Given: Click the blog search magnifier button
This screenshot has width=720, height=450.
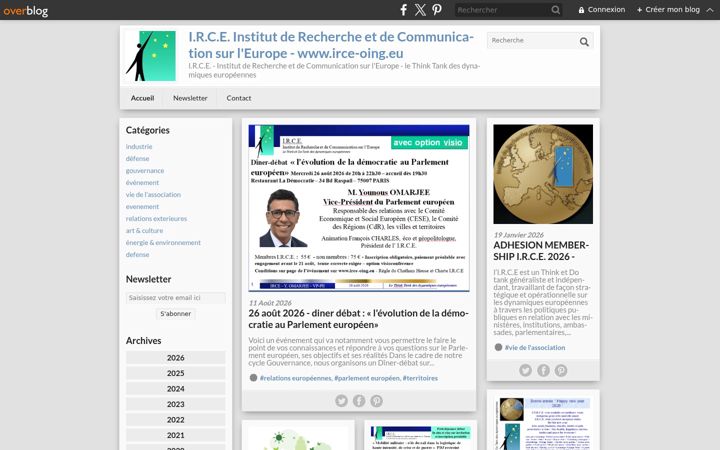Looking at the screenshot, I should click(584, 42).
